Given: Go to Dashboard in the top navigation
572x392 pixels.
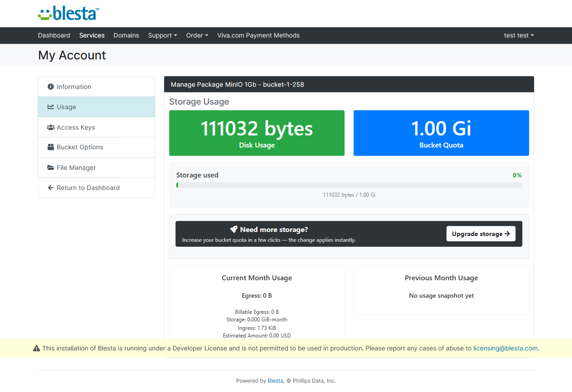Looking at the screenshot, I should coord(54,35).
